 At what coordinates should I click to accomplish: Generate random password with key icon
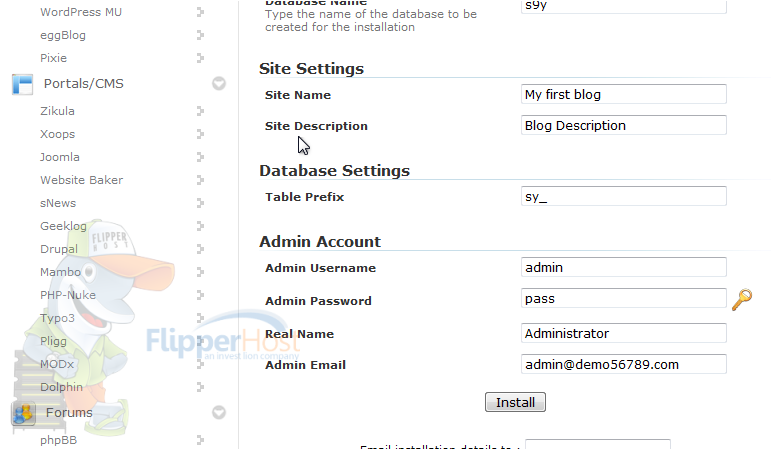[x=741, y=300]
